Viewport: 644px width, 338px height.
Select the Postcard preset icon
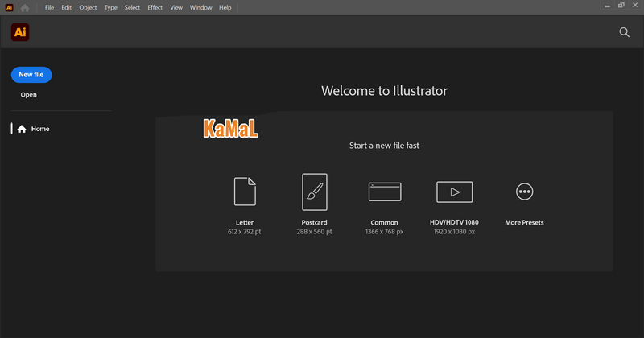pos(315,192)
